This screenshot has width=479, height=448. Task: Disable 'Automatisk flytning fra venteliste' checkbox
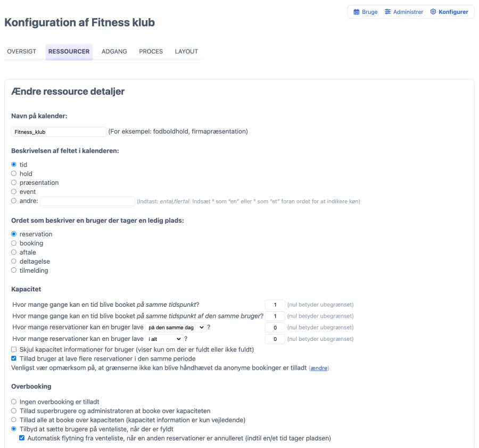pos(22,438)
